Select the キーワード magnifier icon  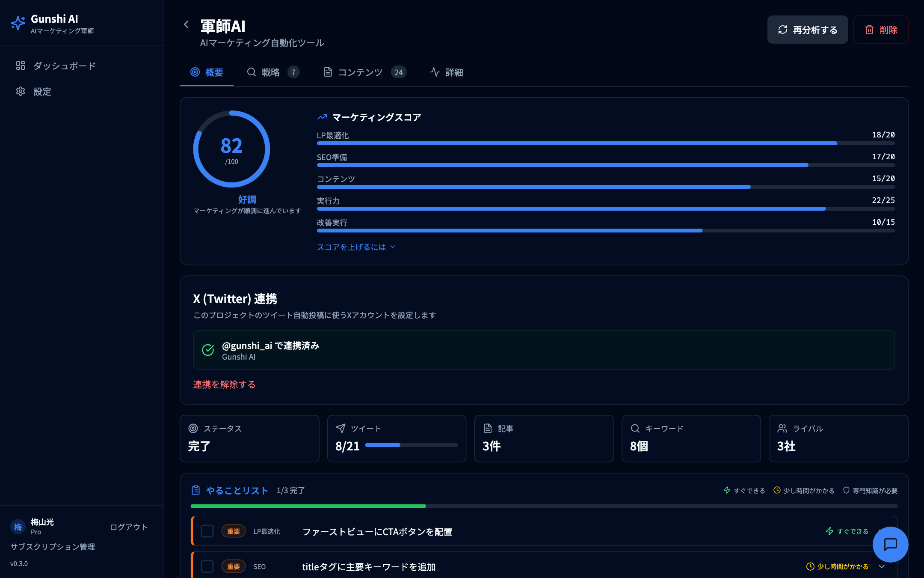[x=635, y=428]
